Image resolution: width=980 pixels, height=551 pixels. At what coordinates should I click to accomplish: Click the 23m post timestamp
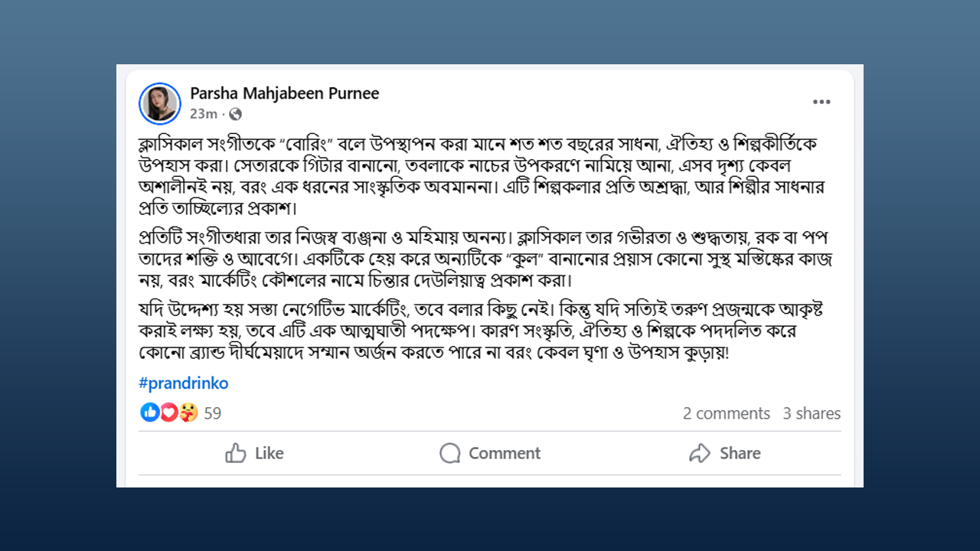[x=203, y=115]
